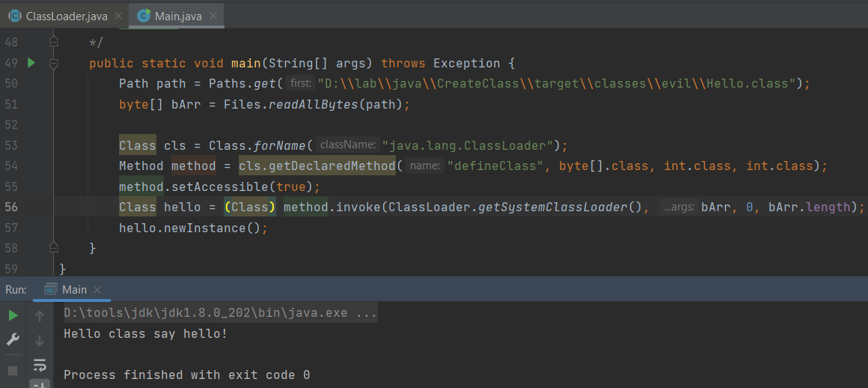Image resolution: width=868 pixels, height=388 pixels.
Task: Click the down stack trace arrow
Action: (40, 341)
